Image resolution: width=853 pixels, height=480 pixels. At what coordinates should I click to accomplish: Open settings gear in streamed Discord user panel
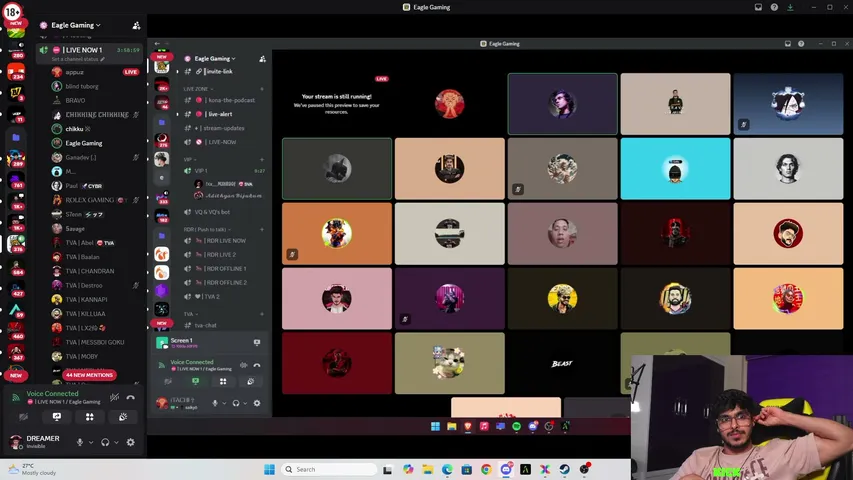click(x=257, y=403)
